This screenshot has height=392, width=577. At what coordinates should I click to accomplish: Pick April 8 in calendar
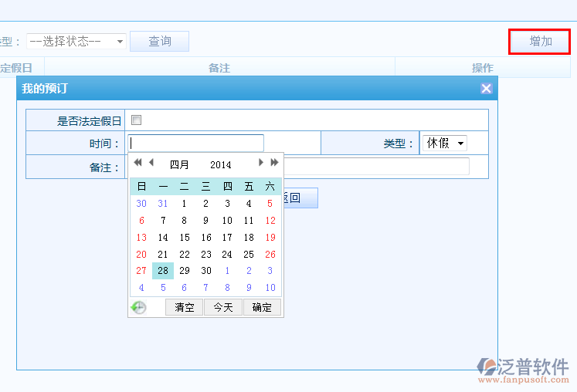coord(184,221)
